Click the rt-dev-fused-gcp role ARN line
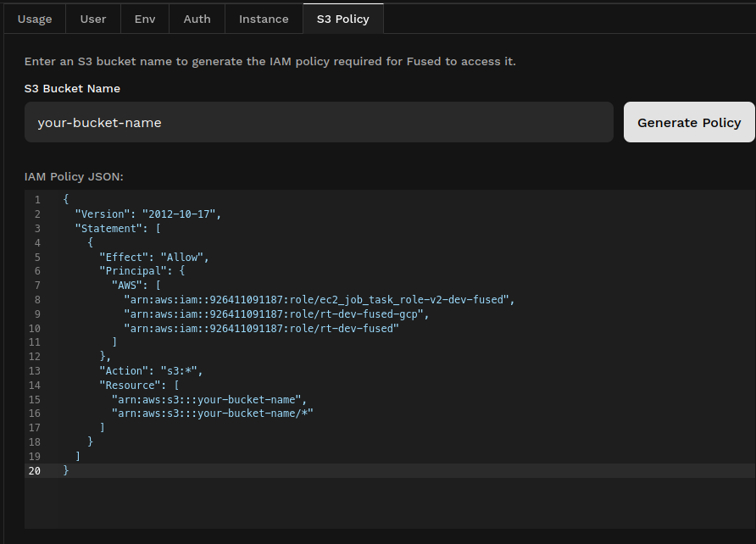This screenshot has width=756, height=544. 276,314
